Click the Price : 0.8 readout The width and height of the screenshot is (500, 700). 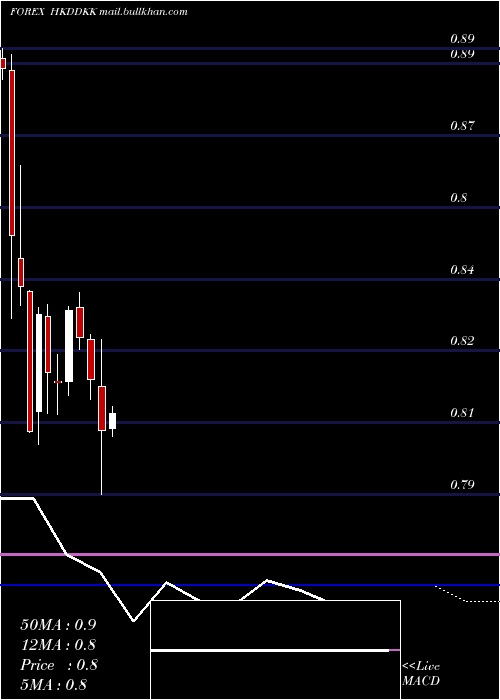(x=58, y=665)
